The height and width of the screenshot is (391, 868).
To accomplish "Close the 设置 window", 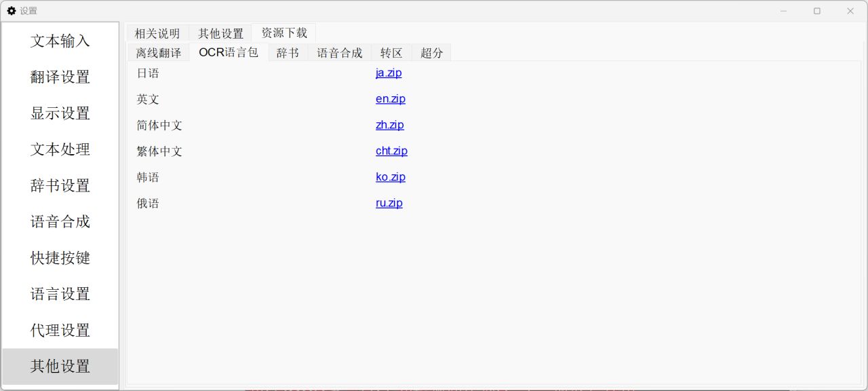I will point(850,11).
